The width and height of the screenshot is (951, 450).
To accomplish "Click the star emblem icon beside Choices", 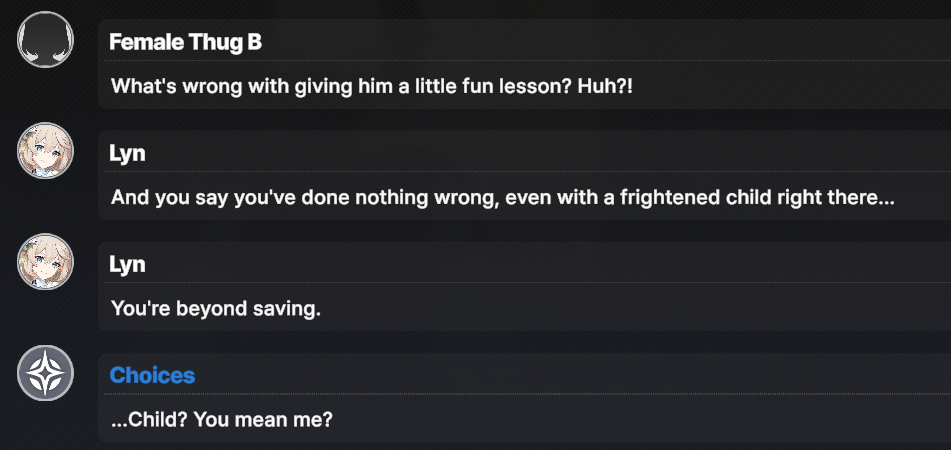I will [x=46, y=374].
